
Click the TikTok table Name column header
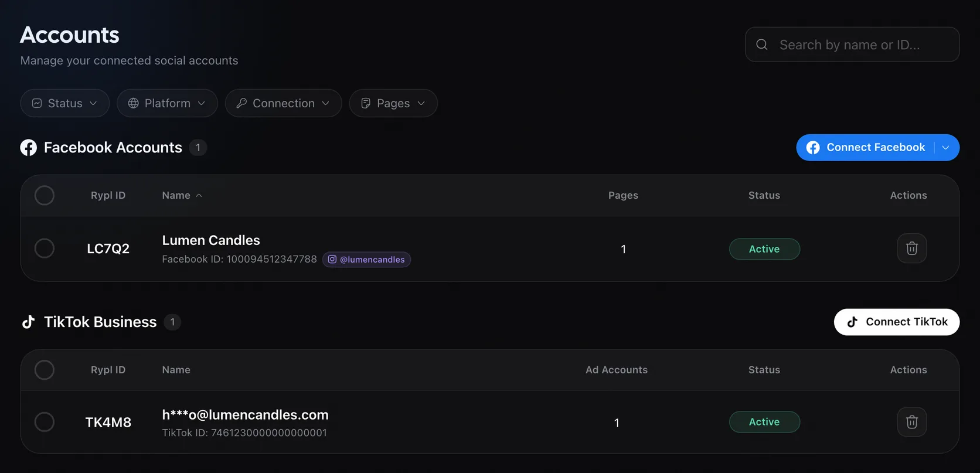[x=176, y=370]
